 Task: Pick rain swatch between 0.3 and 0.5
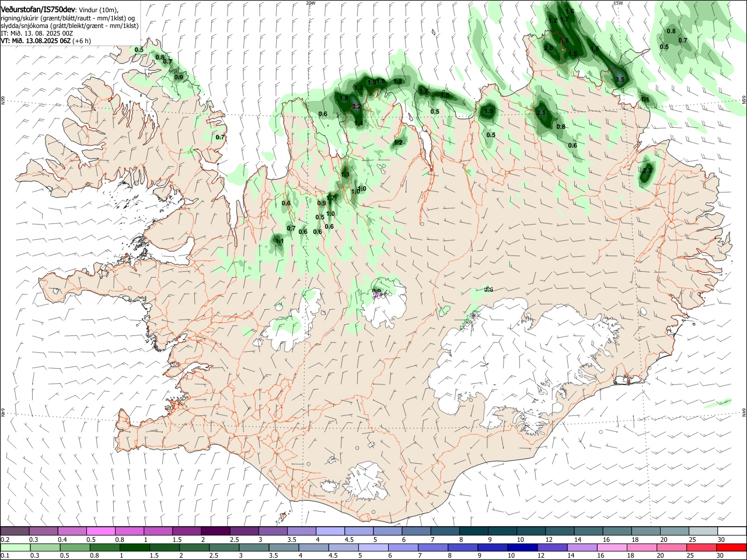coord(45,547)
